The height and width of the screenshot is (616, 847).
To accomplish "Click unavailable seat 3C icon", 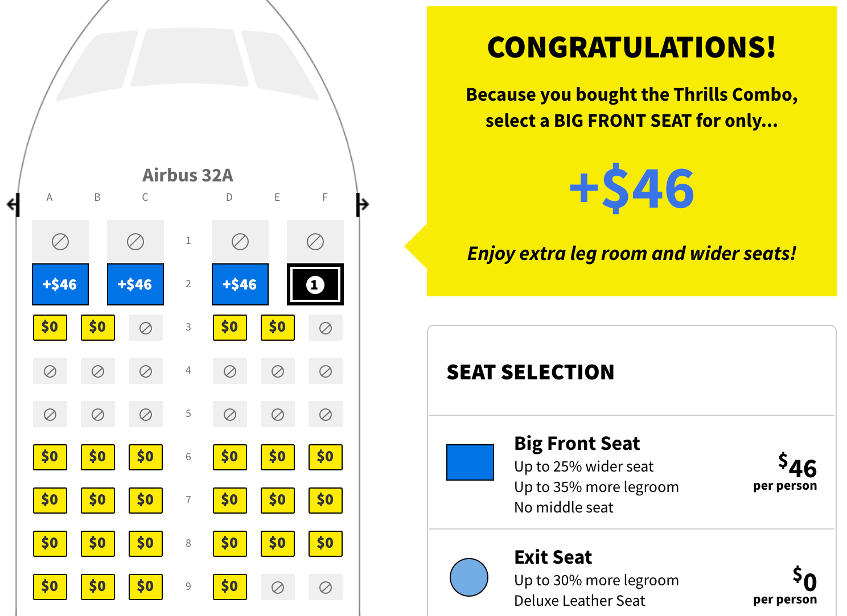I will click(146, 328).
